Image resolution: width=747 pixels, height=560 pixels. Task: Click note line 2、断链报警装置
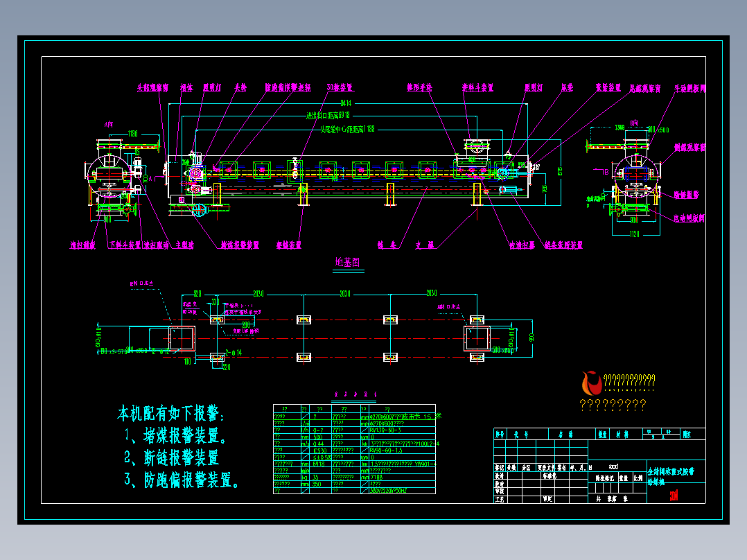tap(172, 457)
